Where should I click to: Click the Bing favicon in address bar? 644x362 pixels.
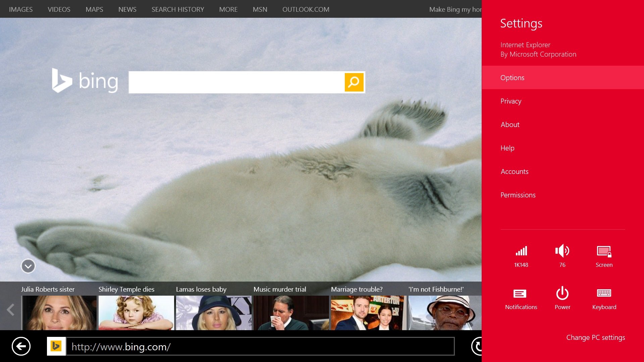pos(56,346)
